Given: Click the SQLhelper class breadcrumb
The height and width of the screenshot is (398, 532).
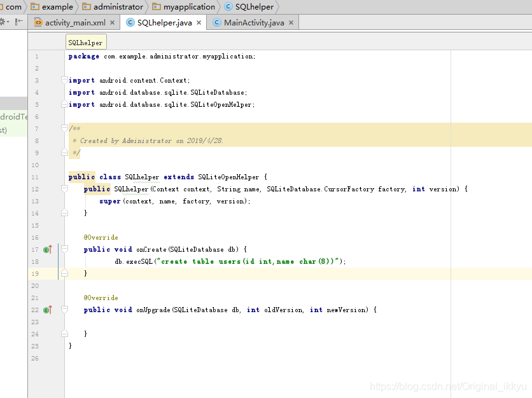Looking at the screenshot, I should pyautogui.click(x=249, y=7).
